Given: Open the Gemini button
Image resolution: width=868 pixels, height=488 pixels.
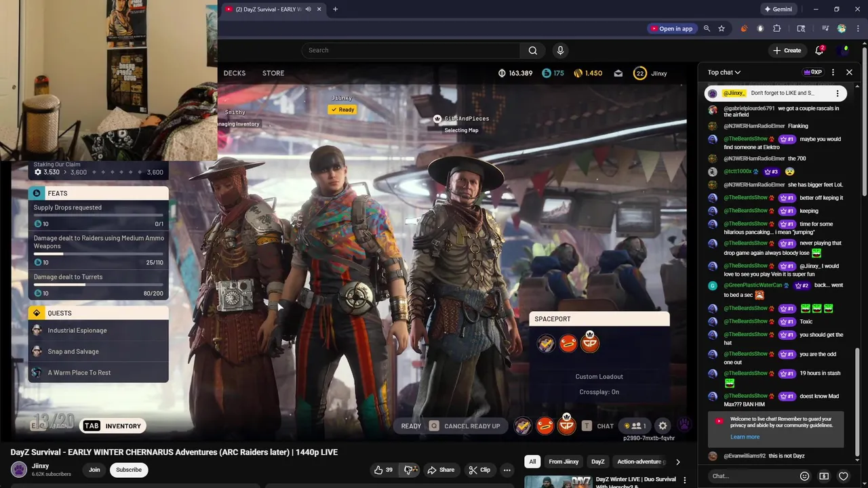Looking at the screenshot, I should [777, 9].
